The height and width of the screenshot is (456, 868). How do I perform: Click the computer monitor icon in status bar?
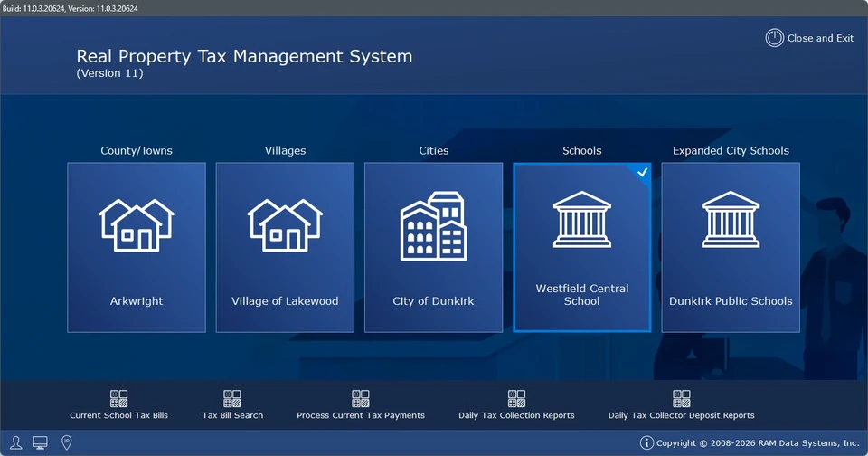[x=41, y=442]
